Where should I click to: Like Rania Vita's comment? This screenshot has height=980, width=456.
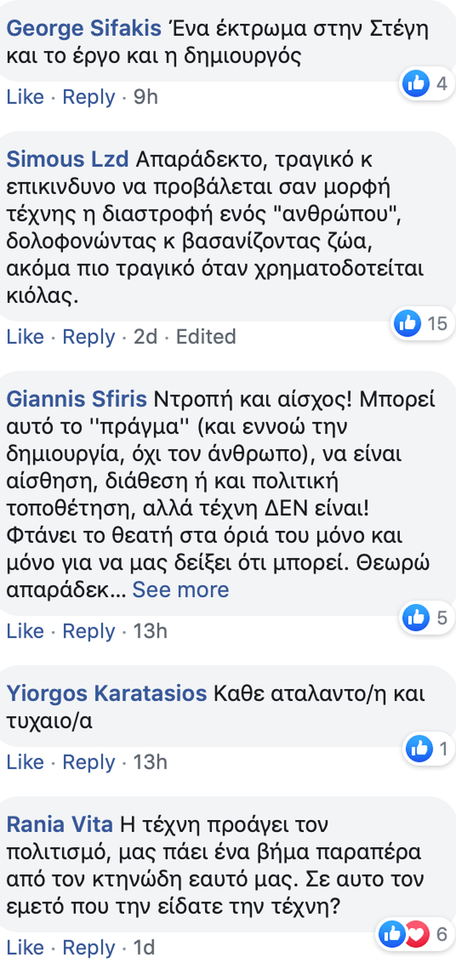tap(25, 948)
